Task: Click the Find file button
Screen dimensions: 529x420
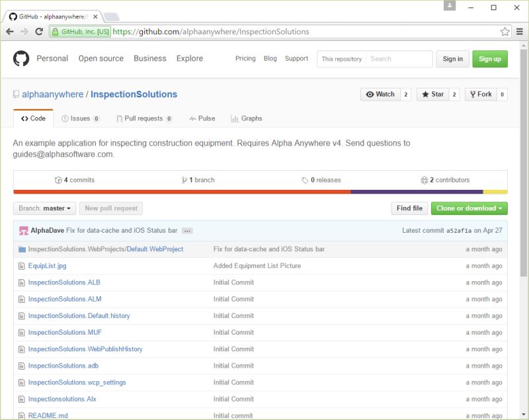Action: [409, 208]
